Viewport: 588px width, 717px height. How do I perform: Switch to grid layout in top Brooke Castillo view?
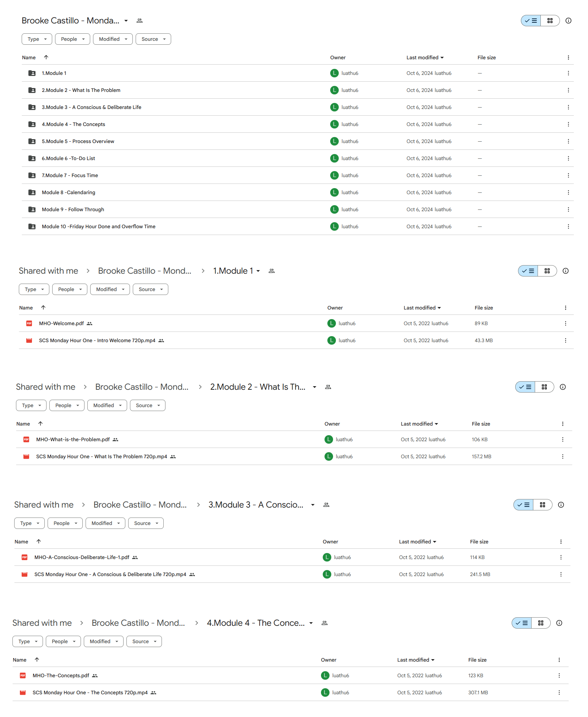(550, 21)
